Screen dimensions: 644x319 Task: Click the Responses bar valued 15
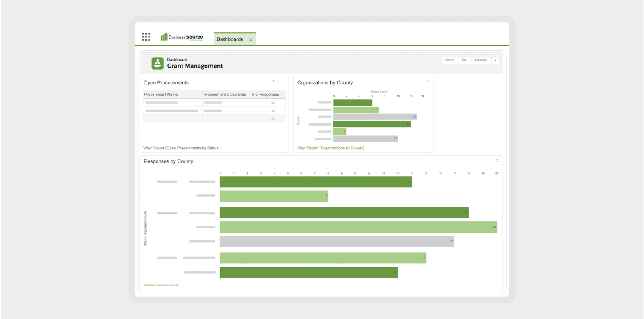(x=323, y=258)
